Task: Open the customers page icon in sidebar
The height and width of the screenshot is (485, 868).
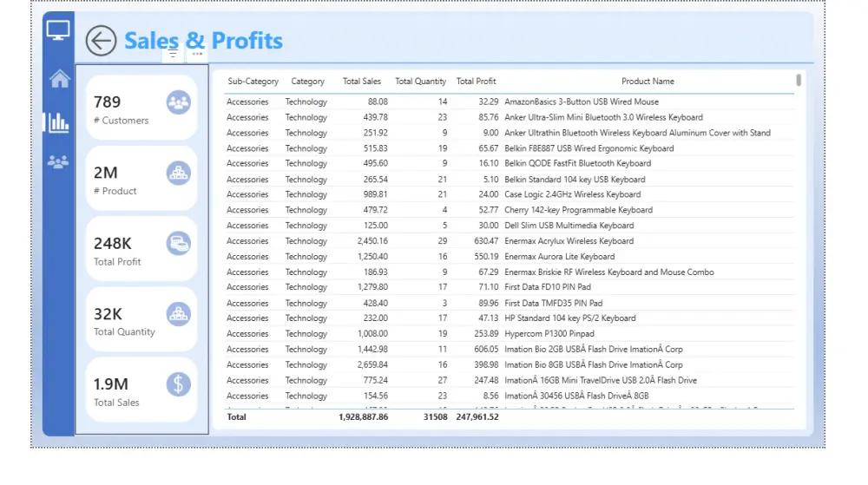Action: (x=58, y=161)
